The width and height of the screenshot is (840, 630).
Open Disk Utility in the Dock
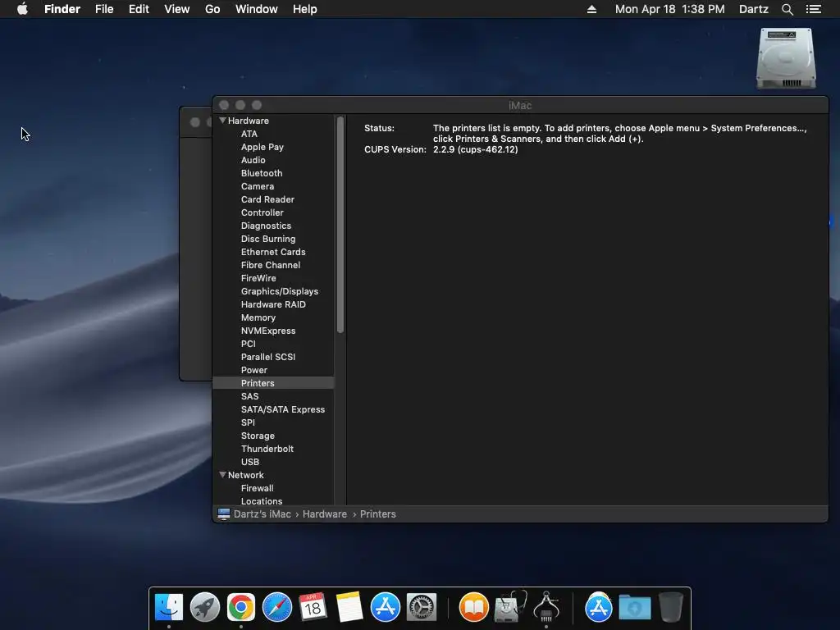(510, 607)
